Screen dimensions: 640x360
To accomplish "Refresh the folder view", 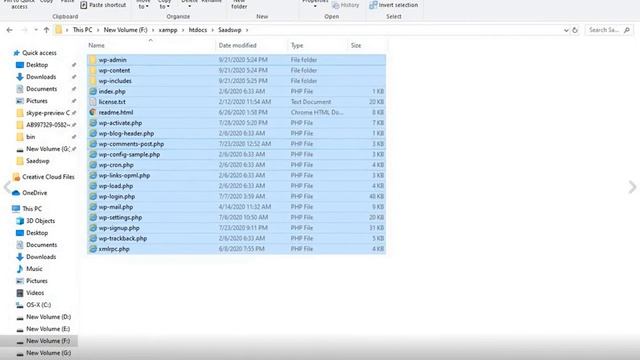I will pos(575,30).
